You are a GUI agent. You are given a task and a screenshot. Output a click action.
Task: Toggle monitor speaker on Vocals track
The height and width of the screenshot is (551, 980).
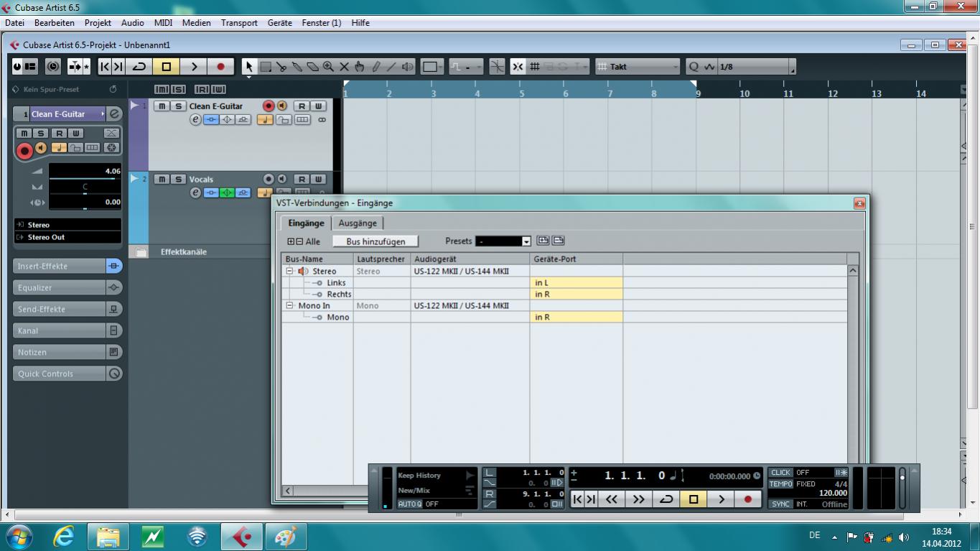(x=283, y=179)
